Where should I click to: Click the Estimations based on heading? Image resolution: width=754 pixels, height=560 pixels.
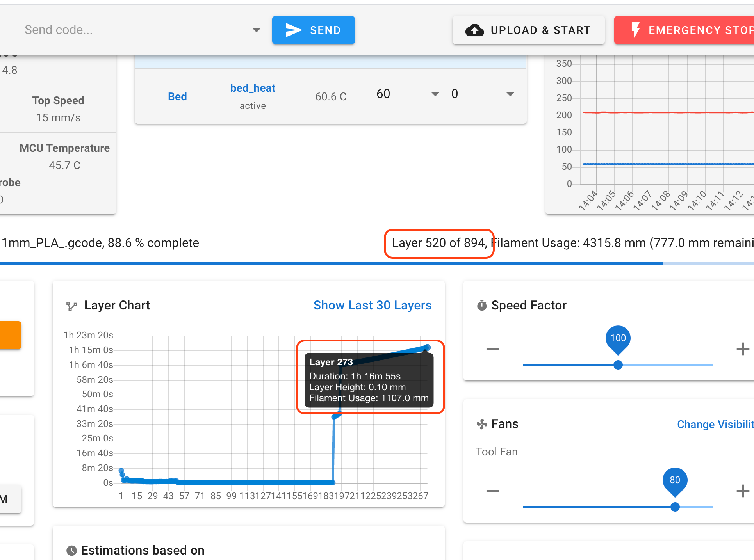point(143,551)
